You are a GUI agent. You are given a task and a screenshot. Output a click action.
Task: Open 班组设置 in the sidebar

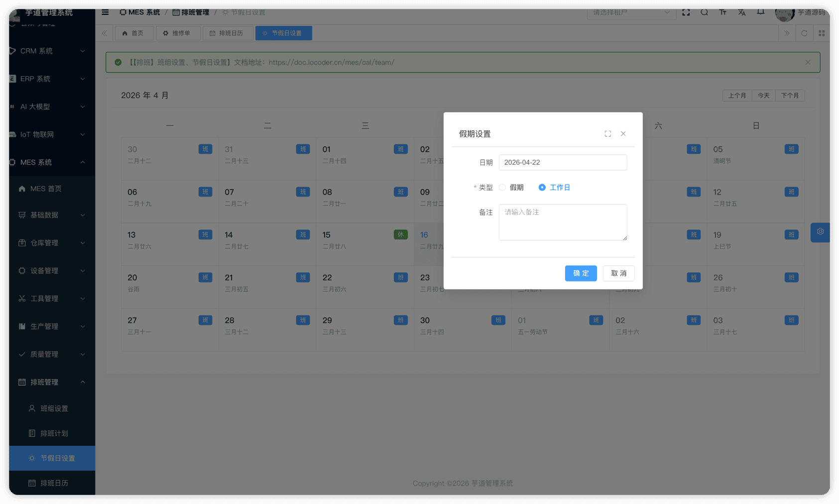click(54, 408)
